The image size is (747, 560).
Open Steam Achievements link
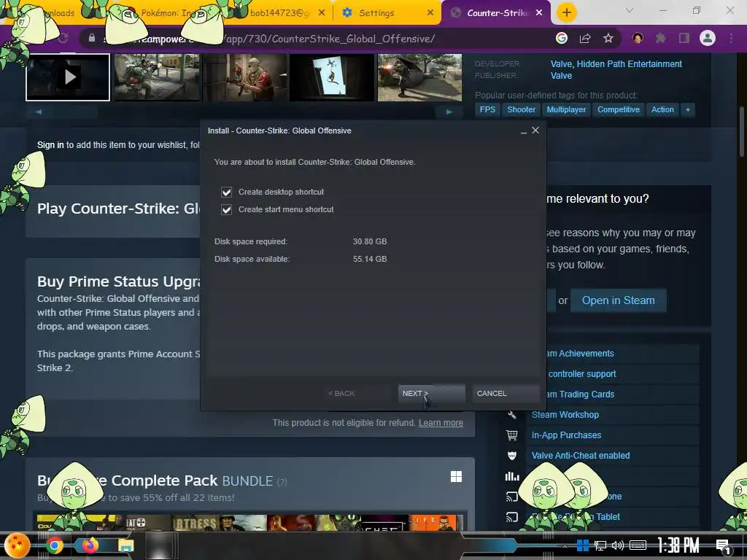click(580, 354)
